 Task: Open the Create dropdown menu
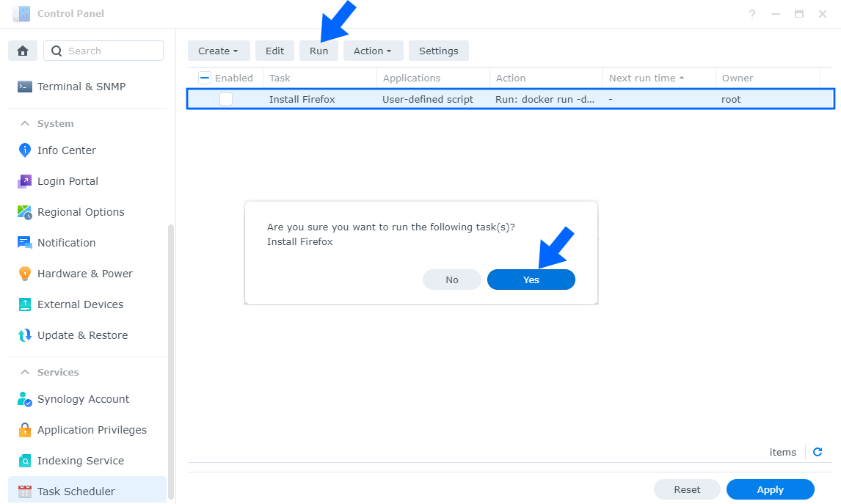[x=218, y=51]
